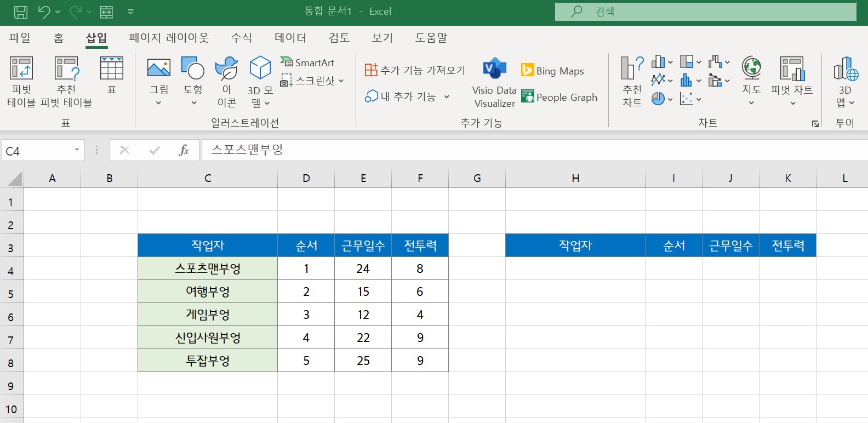Open Recommended PivotTables (추천 피벗 테이블)

(x=66, y=82)
